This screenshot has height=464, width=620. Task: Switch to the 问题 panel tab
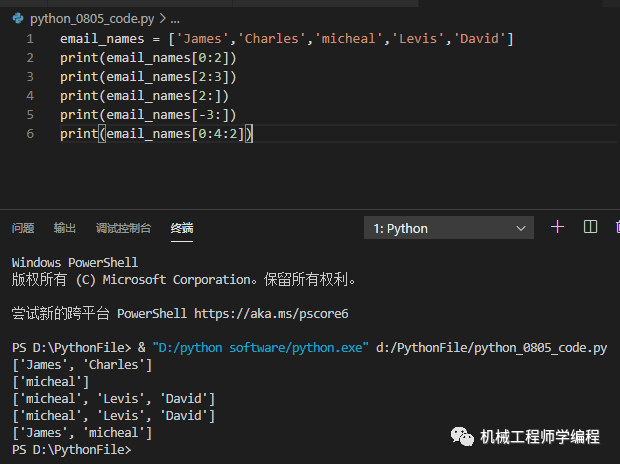tap(23, 228)
